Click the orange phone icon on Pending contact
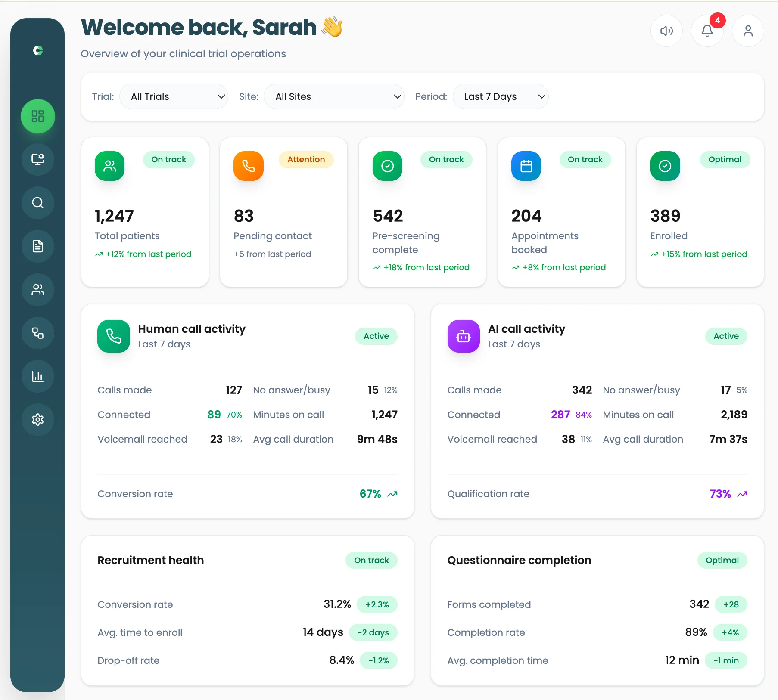Viewport: 778px width, 700px height. click(x=249, y=166)
